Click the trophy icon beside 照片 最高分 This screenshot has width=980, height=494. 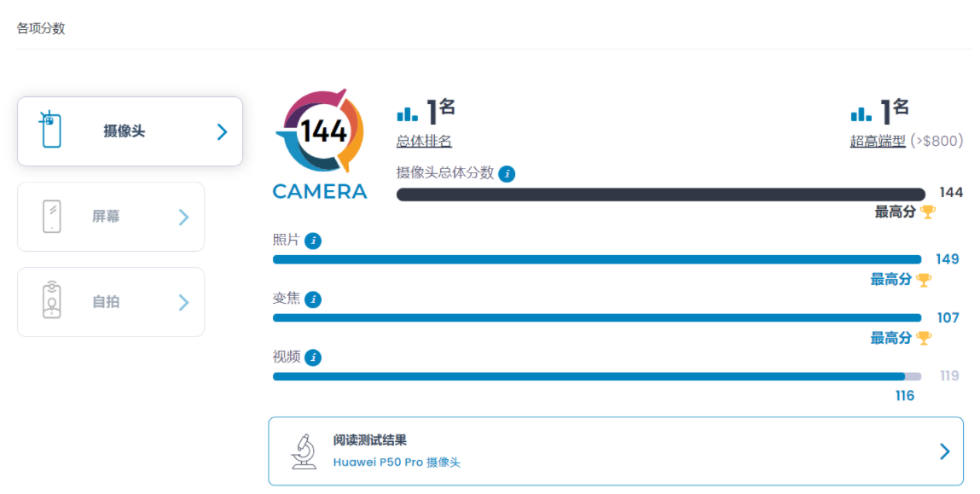tap(924, 279)
